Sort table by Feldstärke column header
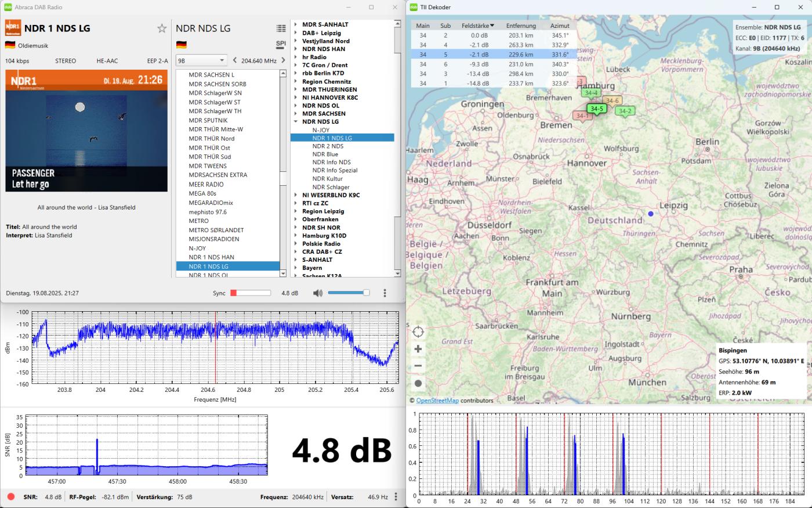 (x=477, y=26)
